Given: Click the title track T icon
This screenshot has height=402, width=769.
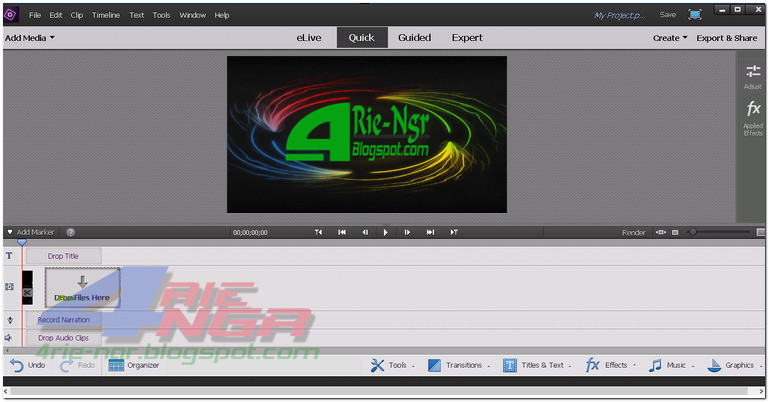Looking at the screenshot, I should 9,255.
